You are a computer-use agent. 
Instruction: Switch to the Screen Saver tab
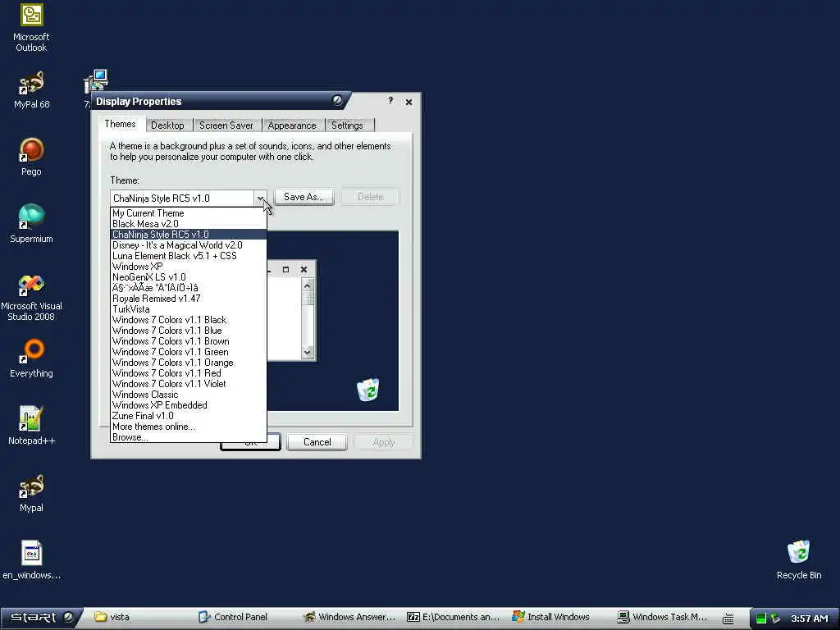pos(226,126)
